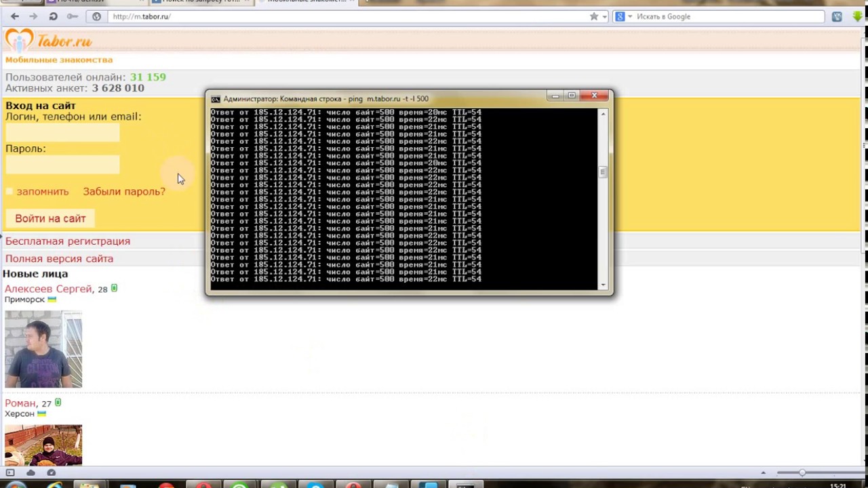This screenshot has height=488, width=868.
Task: Open the profile thumbnail of Алексеев Сергей
Action: click(43, 349)
